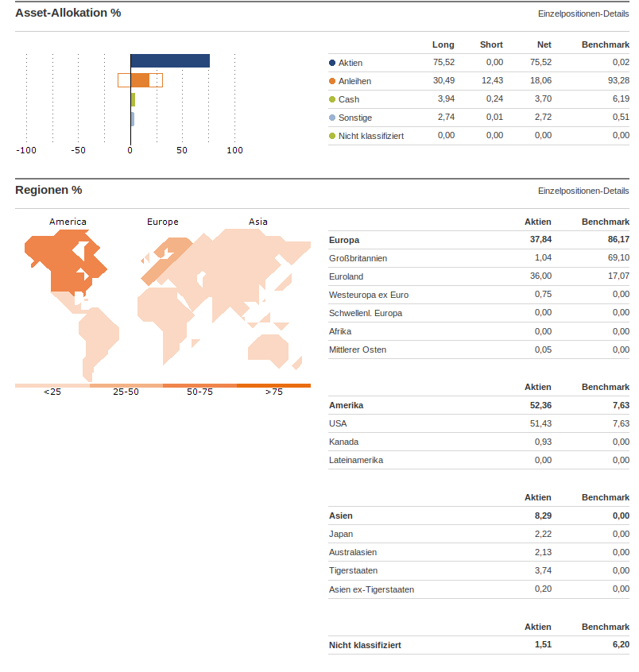Click the light blue Sonstige legend dot

click(332, 118)
